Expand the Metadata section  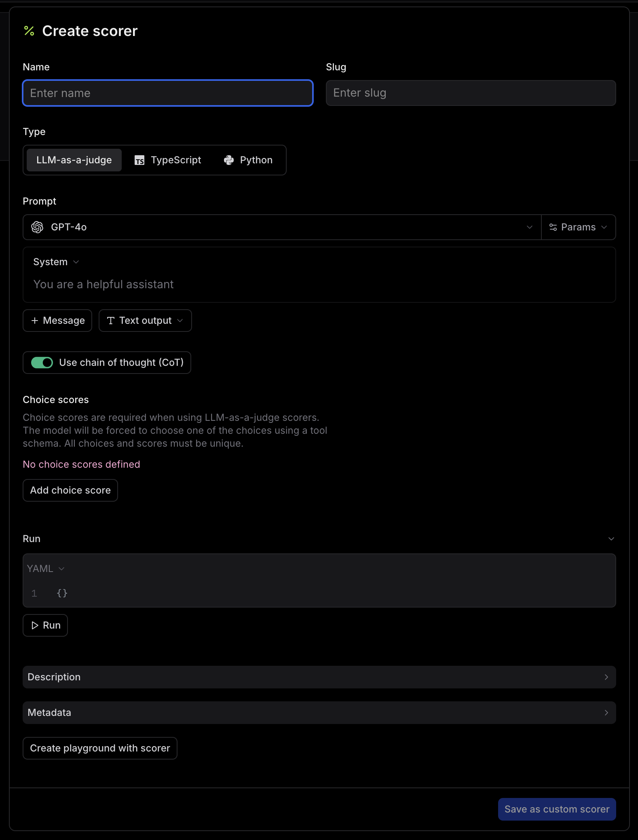point(319,713)
